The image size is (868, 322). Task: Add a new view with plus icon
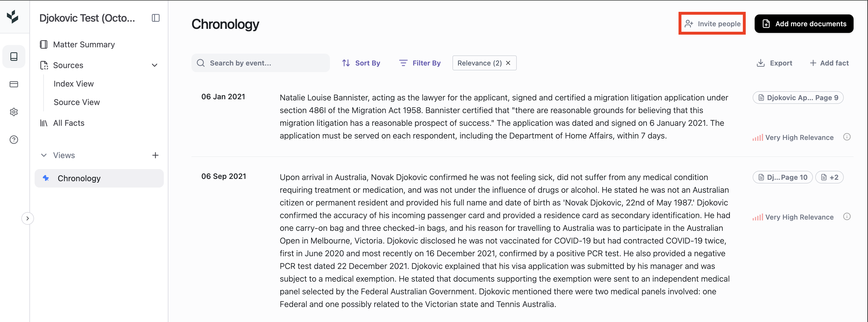point(155,155)
